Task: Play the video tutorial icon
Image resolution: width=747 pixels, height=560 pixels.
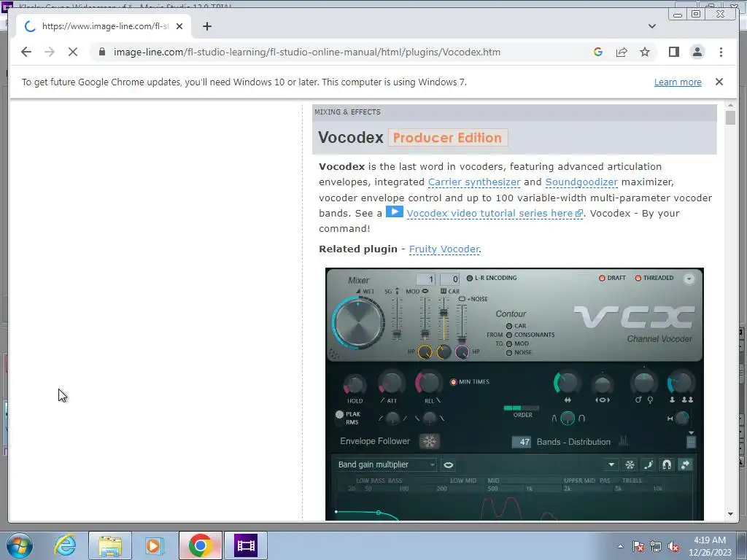Action: 394,211
